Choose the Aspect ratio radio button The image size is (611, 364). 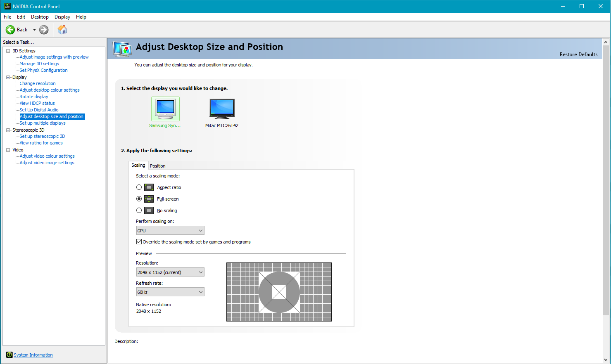[x=139, y=187]
